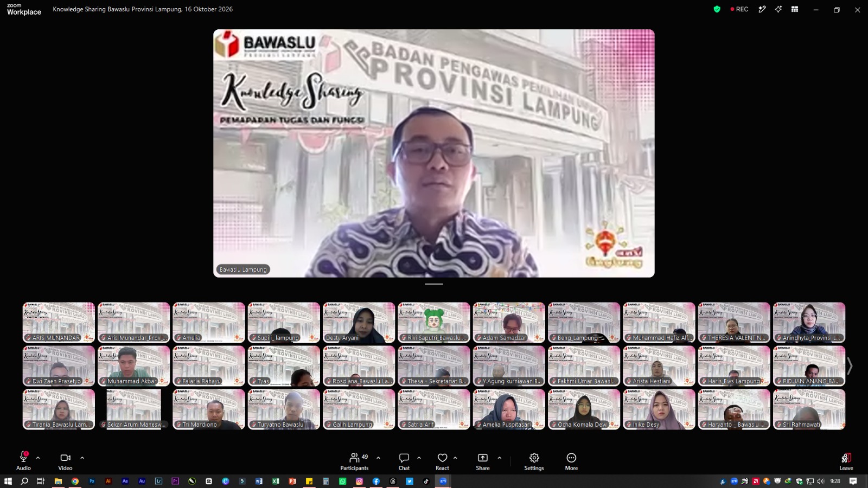
Task: Open Zoom Settings gear
Action: coord(534,461)
